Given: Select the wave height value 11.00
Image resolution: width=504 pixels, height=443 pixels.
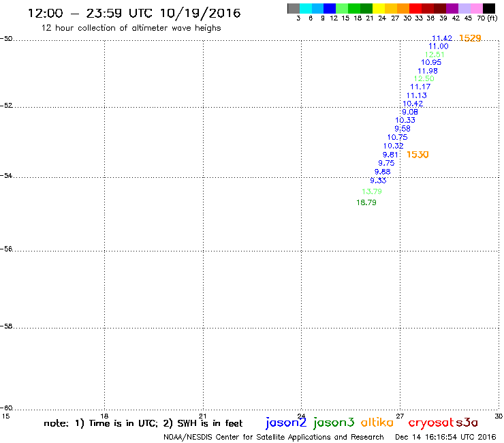Looking at the screenshot, I should tap(439, 46).
